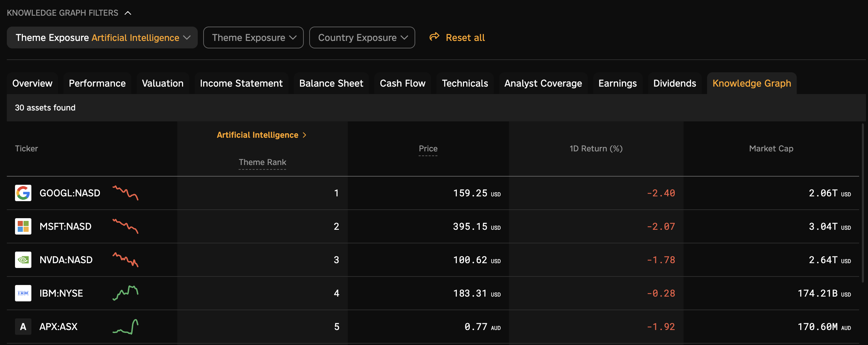Open the NVDA sparkline chart

pos(125,259)
